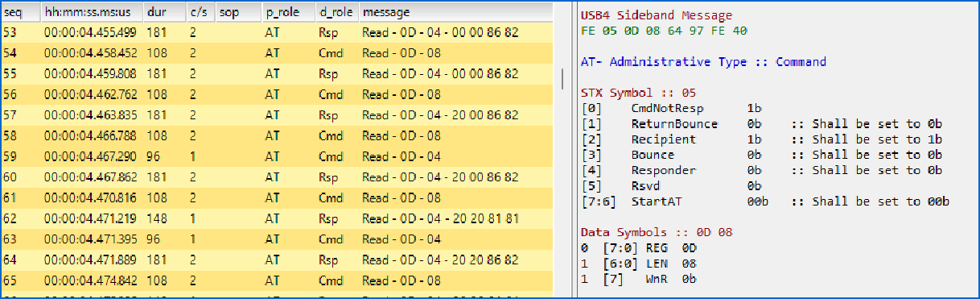Select the sop column header
This screenshot has width=980, height=299.
pos(238,13)
